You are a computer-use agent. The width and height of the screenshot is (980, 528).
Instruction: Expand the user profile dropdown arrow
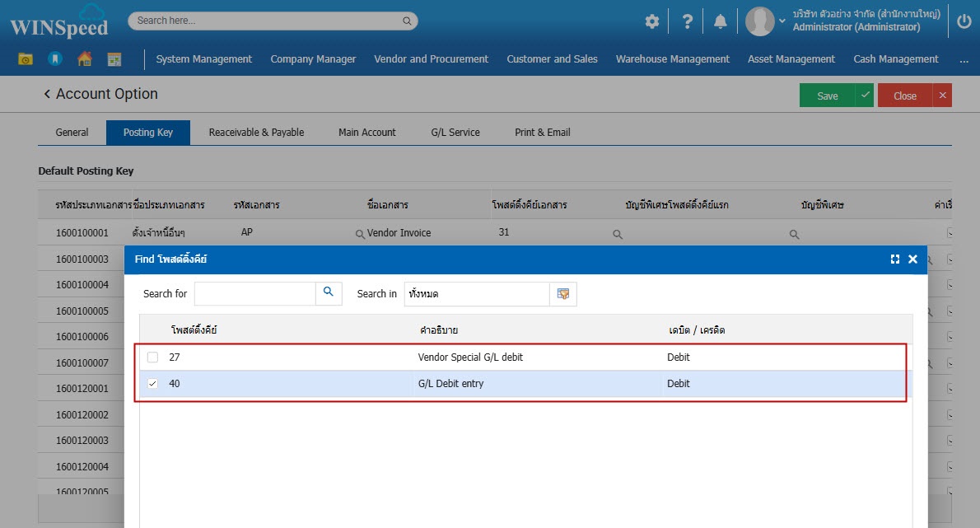tap(782, 21)
